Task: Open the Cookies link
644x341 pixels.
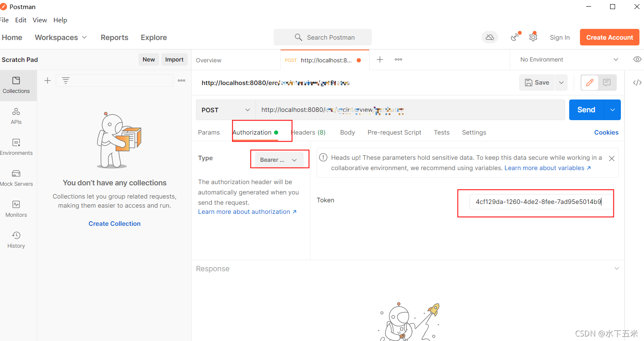Action: pos(606,133)
